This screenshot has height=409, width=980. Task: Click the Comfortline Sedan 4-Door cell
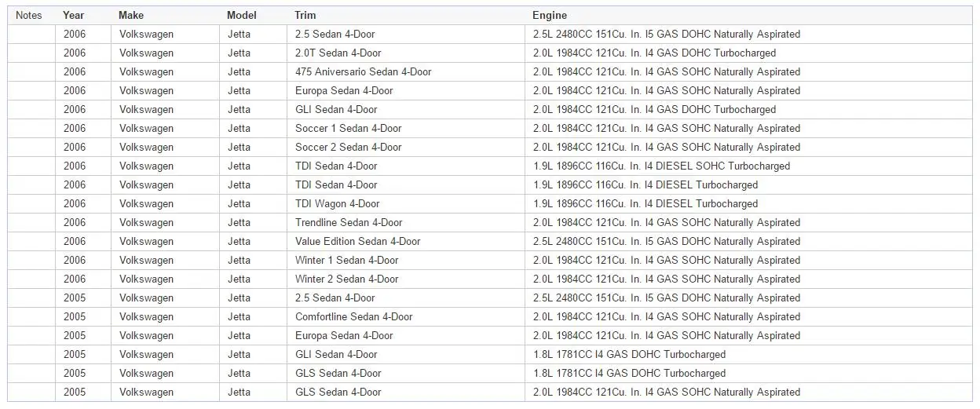click(406, 317)
